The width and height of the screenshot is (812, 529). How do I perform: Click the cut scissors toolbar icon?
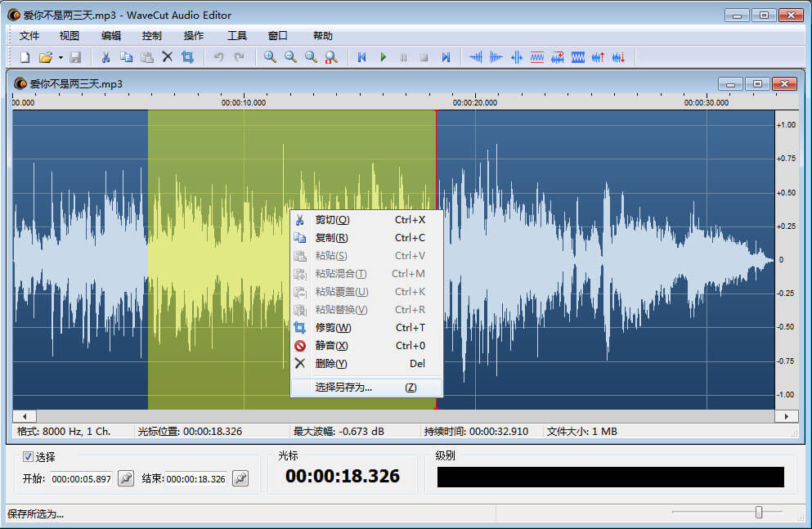tap(105, 57)
